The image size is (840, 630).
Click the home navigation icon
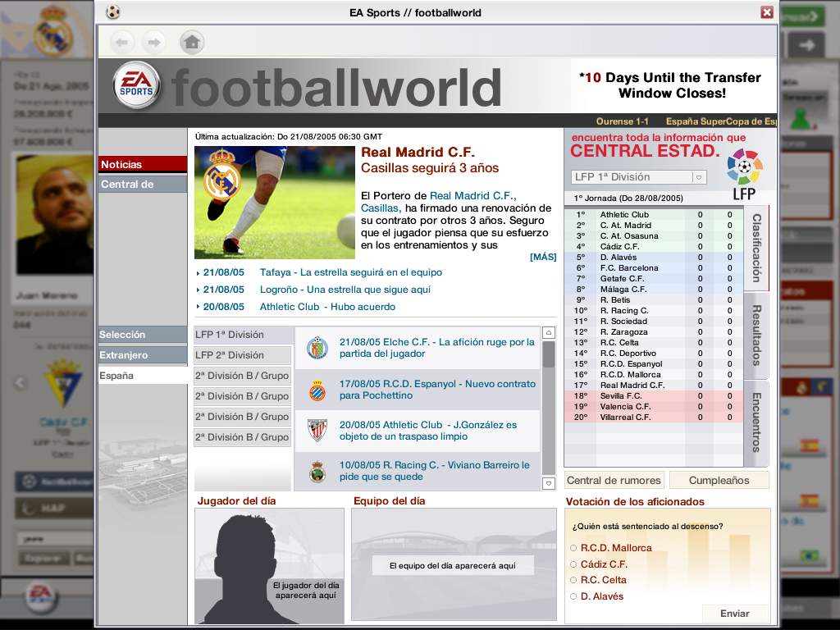click(192, 42)
